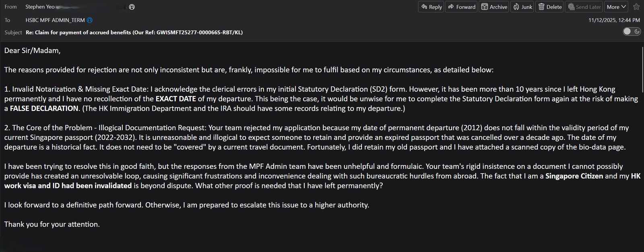
Task: Open the Send Later clock icon
Action: (x=571, y=7)
